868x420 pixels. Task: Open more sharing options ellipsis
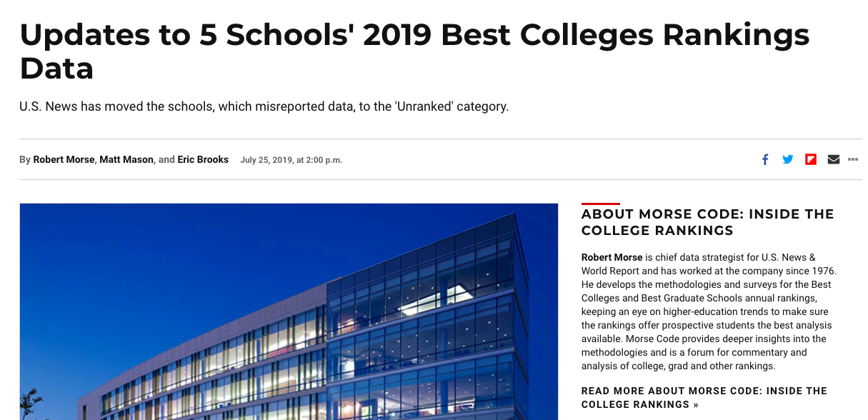point(853,159)
